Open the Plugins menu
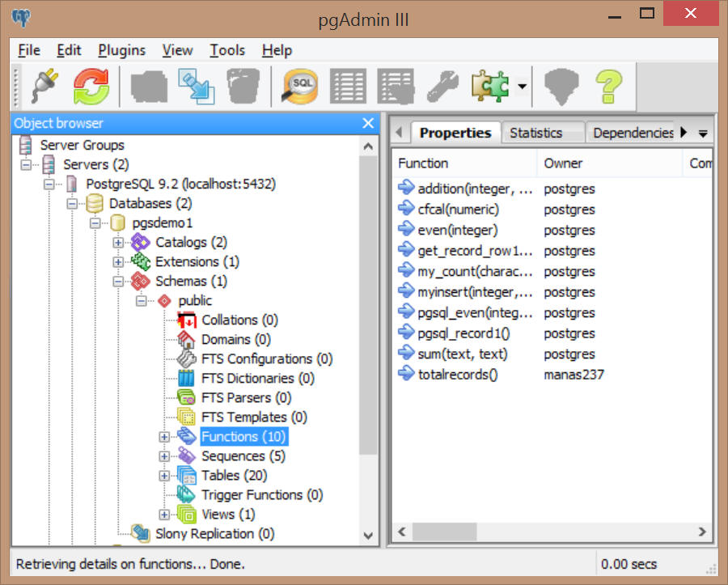The width and height of the screenshot is (728, 585). coord(121,50)
